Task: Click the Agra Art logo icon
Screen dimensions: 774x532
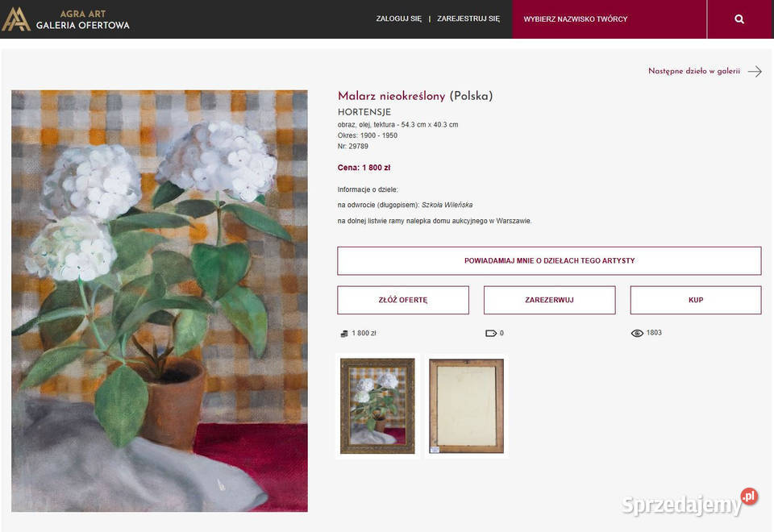Action: point(16,19)
